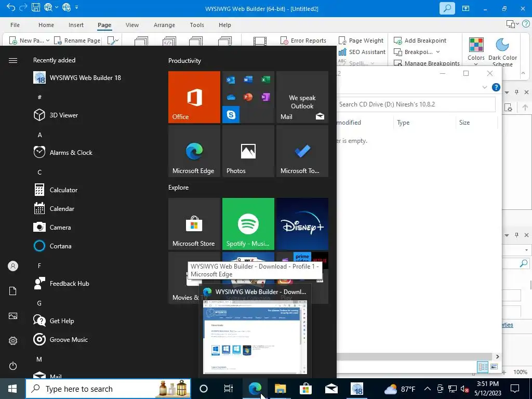Open the Help question mark in ribbon corner
Viewport: 532px width, 399px height.
[x=526, y=24]
